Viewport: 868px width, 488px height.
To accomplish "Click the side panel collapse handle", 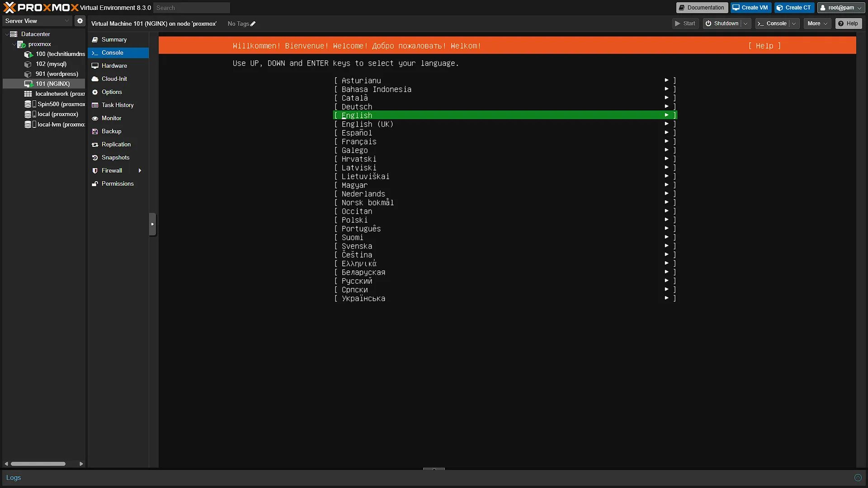I will [x=152, y=224].
